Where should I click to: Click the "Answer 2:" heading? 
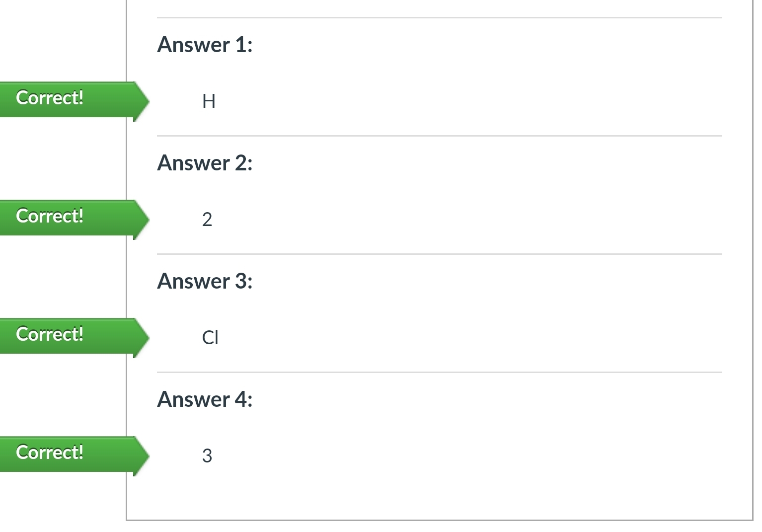click(x=205, y=163)
